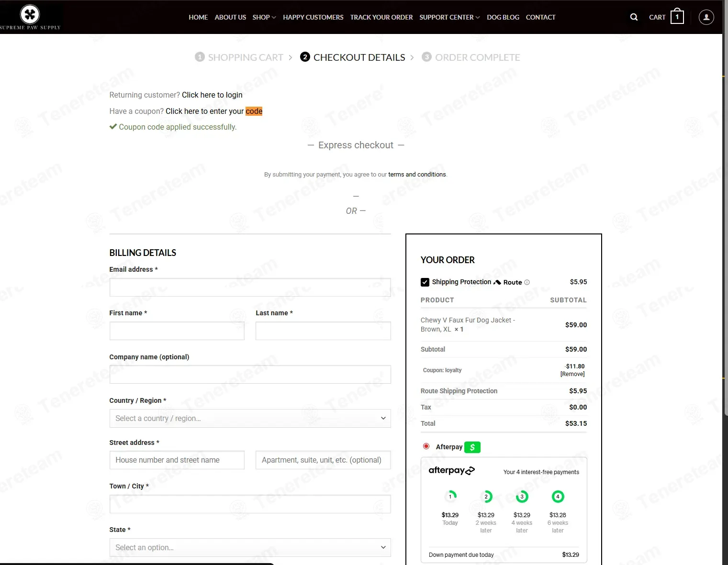Open the user account icon
This screenshot has width=728, height=565.
706,17
